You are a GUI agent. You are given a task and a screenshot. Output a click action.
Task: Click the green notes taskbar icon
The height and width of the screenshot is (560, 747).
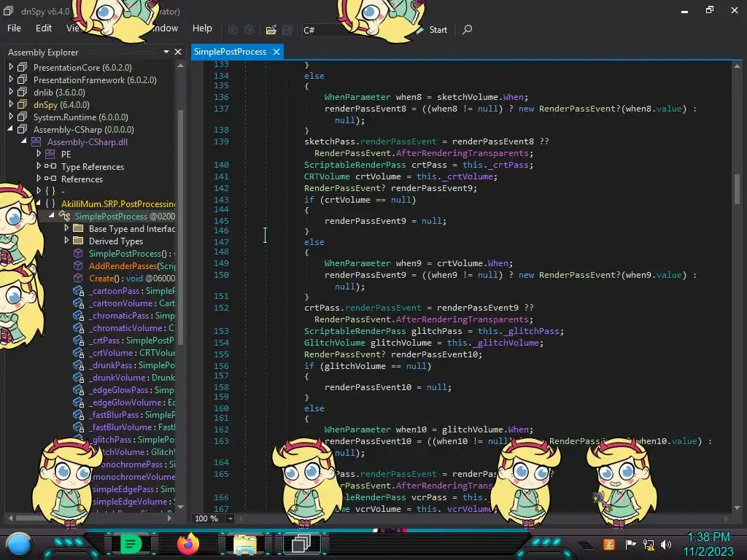click(131, 544)
